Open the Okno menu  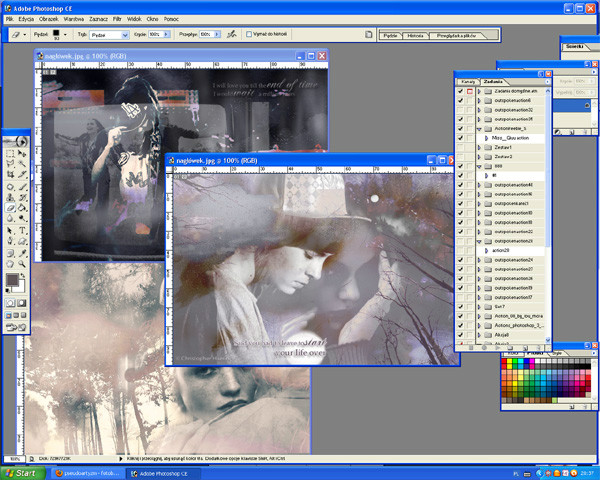152,19
